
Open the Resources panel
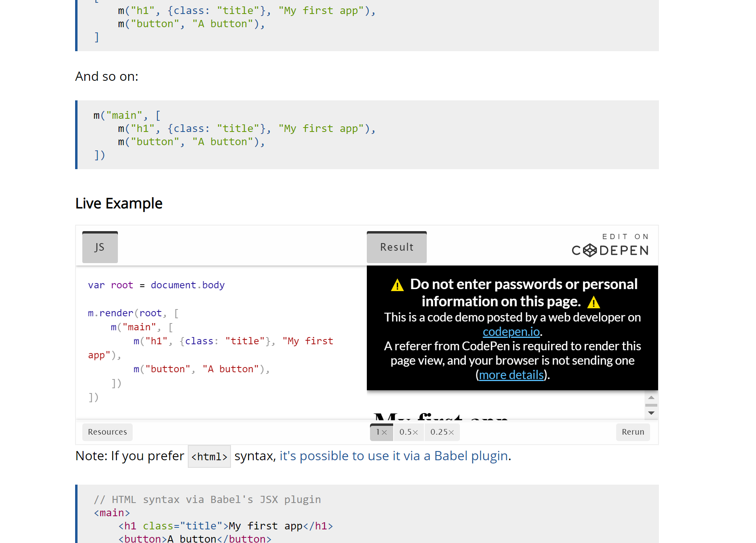(x=107, y=432)
